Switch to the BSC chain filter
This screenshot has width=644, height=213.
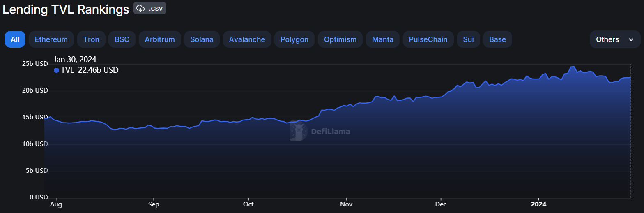122,39
